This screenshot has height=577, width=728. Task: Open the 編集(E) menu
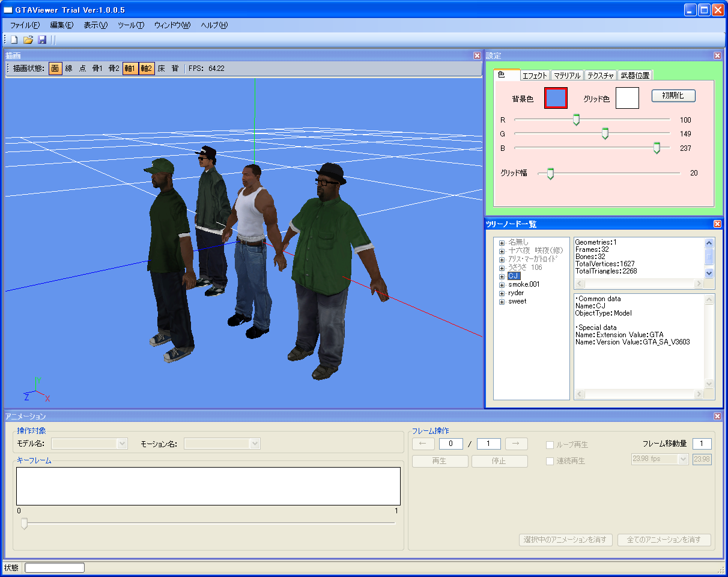pyautogui.click(x=61, y=25)
